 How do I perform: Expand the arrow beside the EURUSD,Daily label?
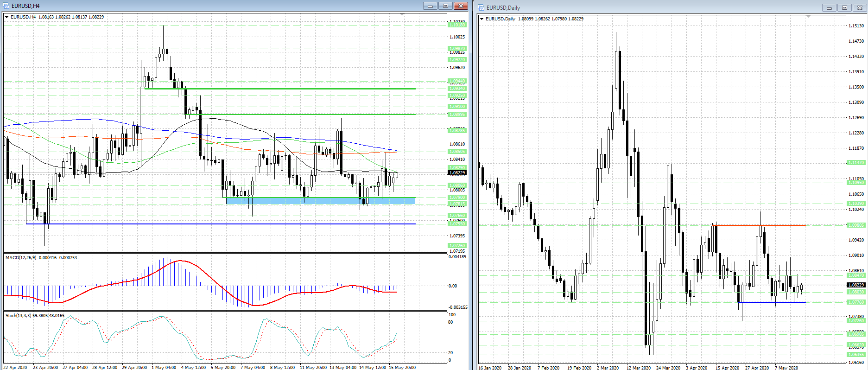tap(482, 19)
